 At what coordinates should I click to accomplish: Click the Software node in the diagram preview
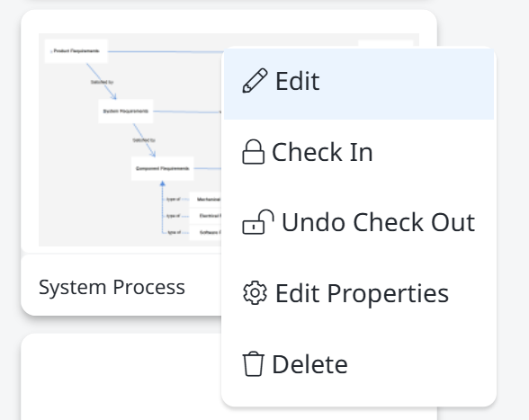coord(205,232)
